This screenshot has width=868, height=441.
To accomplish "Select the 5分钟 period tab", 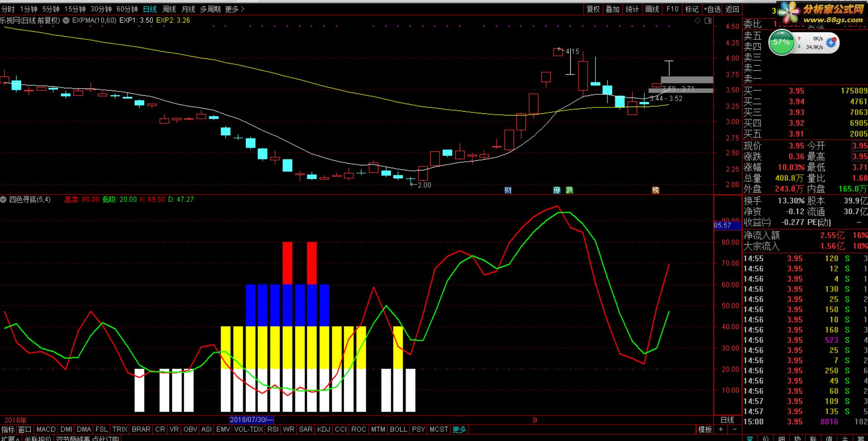I will (51, 9).
